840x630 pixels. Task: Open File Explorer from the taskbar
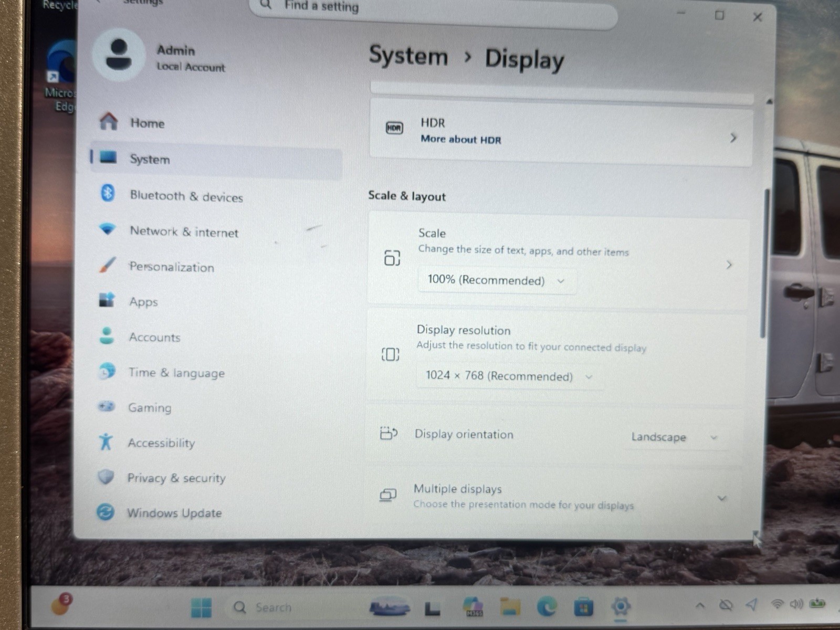click(x=509, y=607)
